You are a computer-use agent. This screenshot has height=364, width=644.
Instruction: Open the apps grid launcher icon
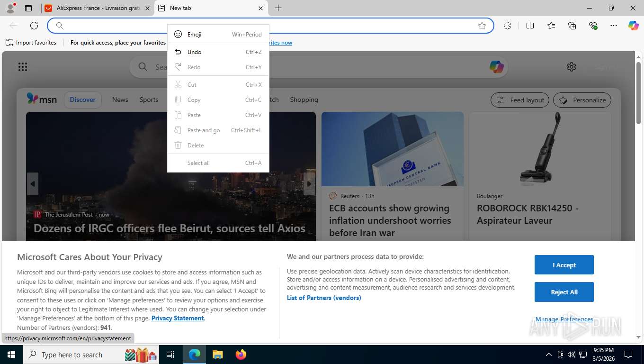23,67
